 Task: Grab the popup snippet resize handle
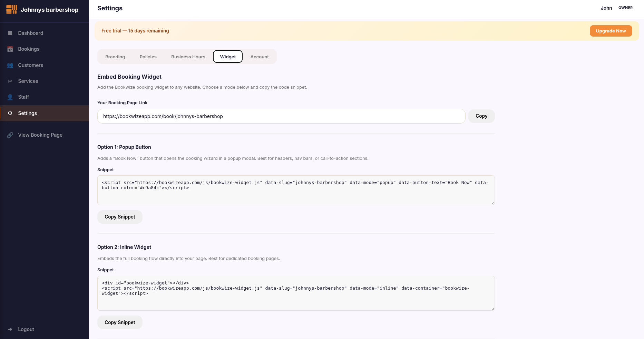493,203
